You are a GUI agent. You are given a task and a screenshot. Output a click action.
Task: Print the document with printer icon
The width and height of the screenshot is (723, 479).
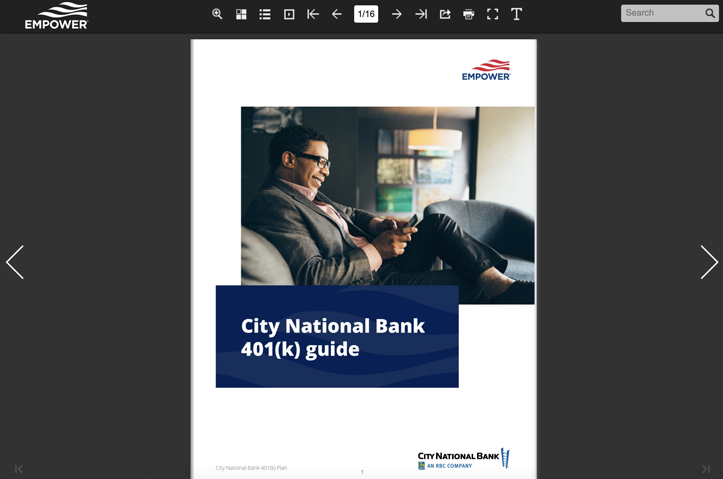click(x=468, y=14)
